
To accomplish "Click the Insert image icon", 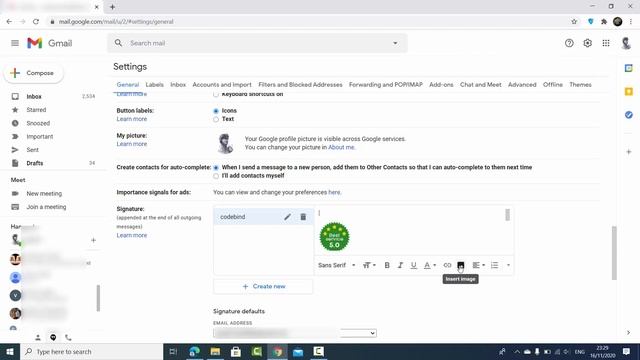I will click(x=460, y=265).
